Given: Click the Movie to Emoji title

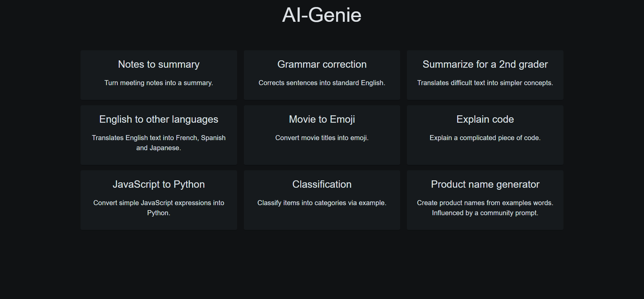Looking at the screenshot, I should [x=322, y=119].
